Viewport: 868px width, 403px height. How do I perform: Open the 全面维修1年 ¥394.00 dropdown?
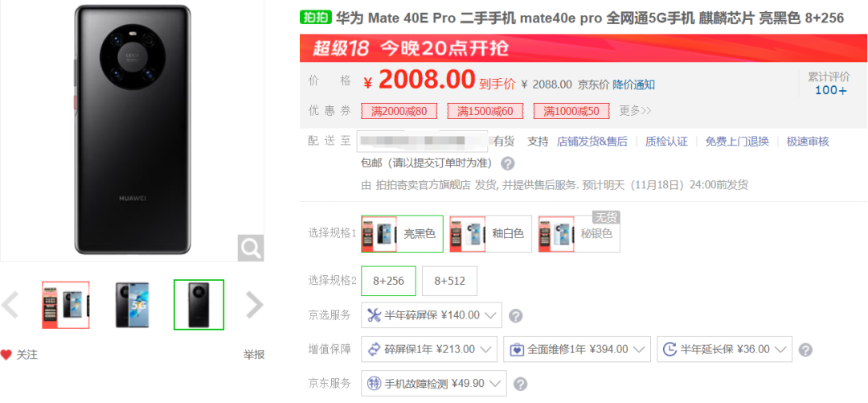pyautogui.click(x=577, y=349)
